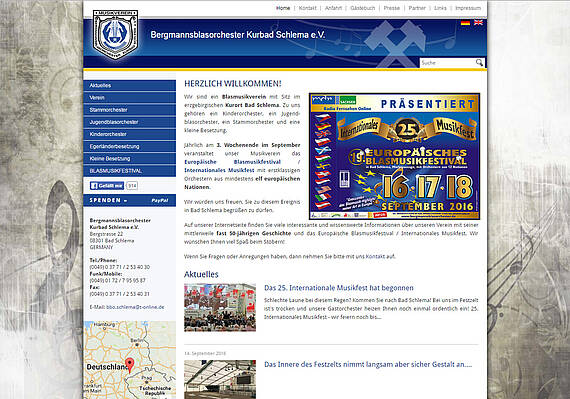Click the Facebook like count 914

point(132,186)
